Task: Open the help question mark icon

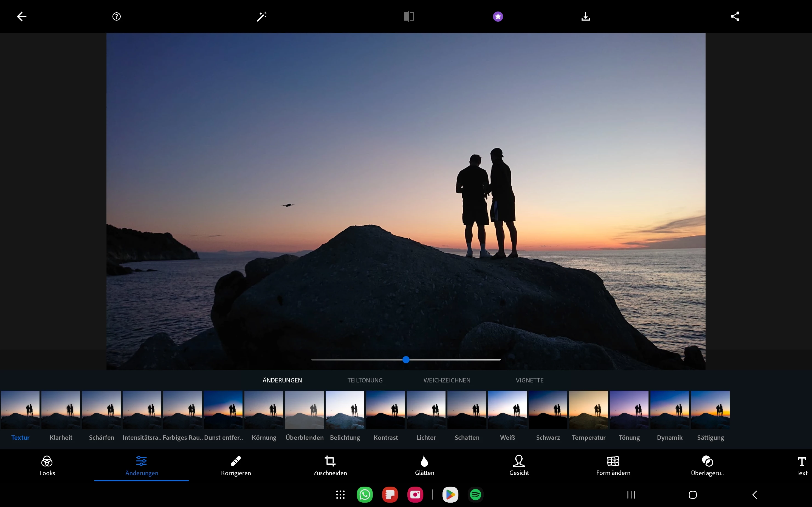Action: (116, 16)
